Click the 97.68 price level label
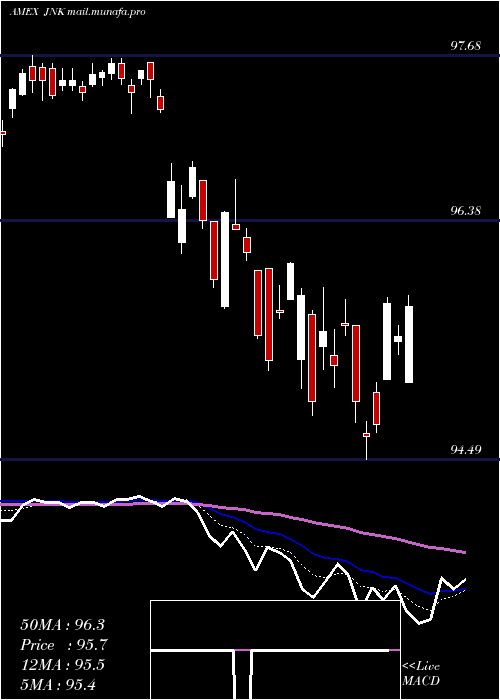 (466, 46)
